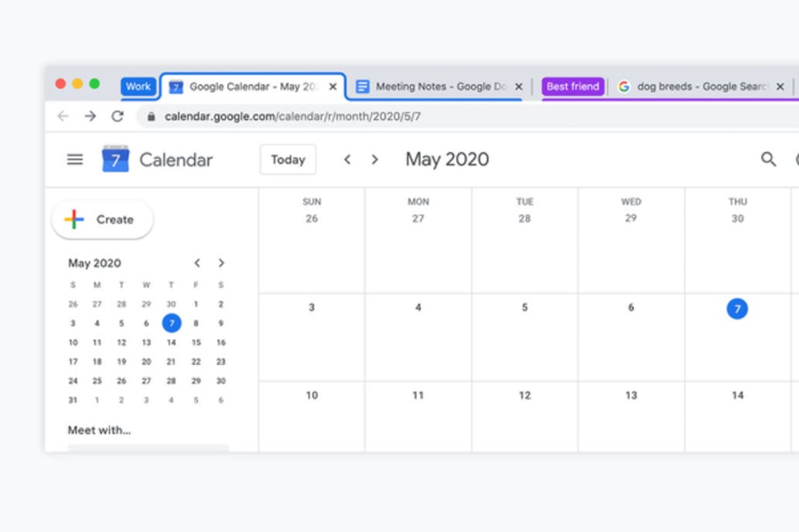
Task: Show previous month in mini calendar
Action: (x=197, y=263)
